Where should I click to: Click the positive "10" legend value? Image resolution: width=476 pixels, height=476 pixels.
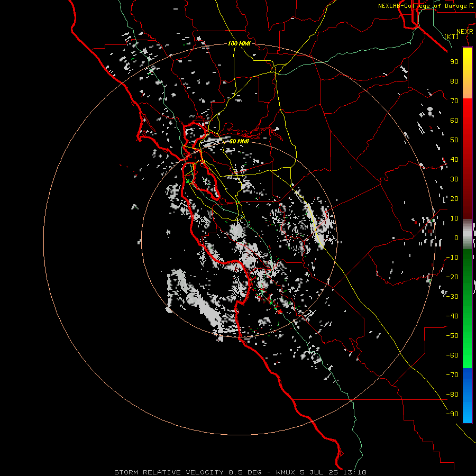click(454, 218)
